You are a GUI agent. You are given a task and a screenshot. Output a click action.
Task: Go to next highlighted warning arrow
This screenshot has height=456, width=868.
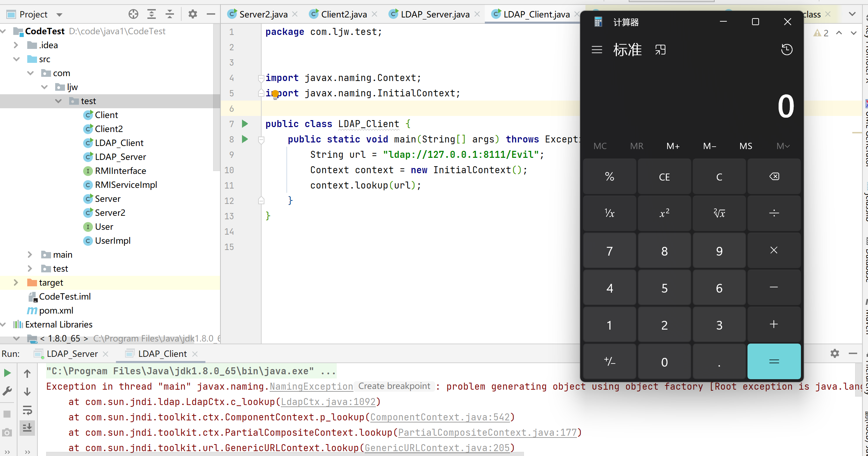click(x=854, y=33)
